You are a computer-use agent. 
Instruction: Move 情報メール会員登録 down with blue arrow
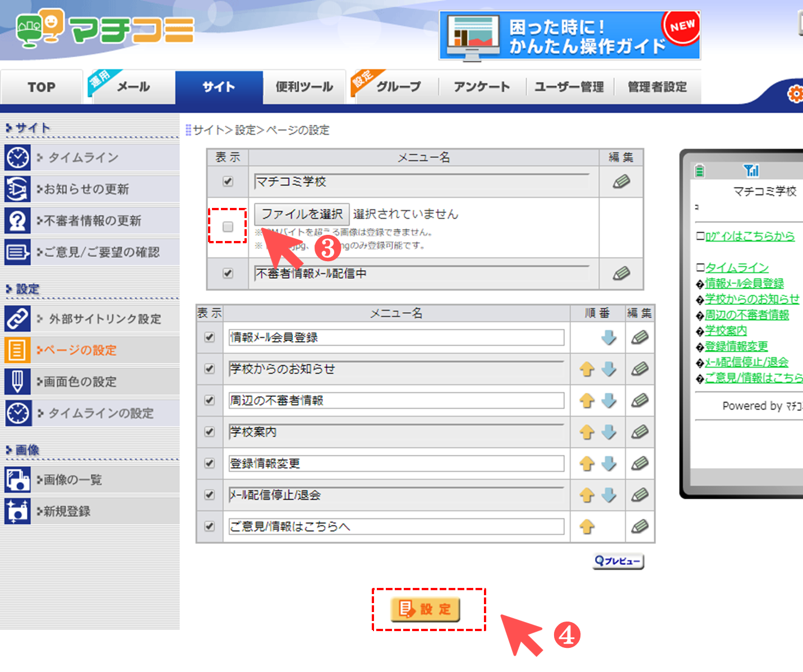pyautogui.click(x=609, y=337)
